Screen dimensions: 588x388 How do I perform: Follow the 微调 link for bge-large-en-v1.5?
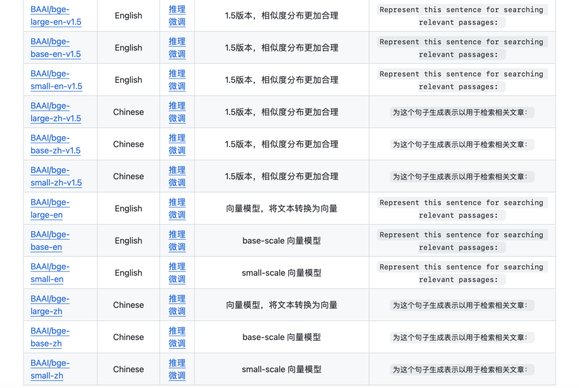pos(177,22)
